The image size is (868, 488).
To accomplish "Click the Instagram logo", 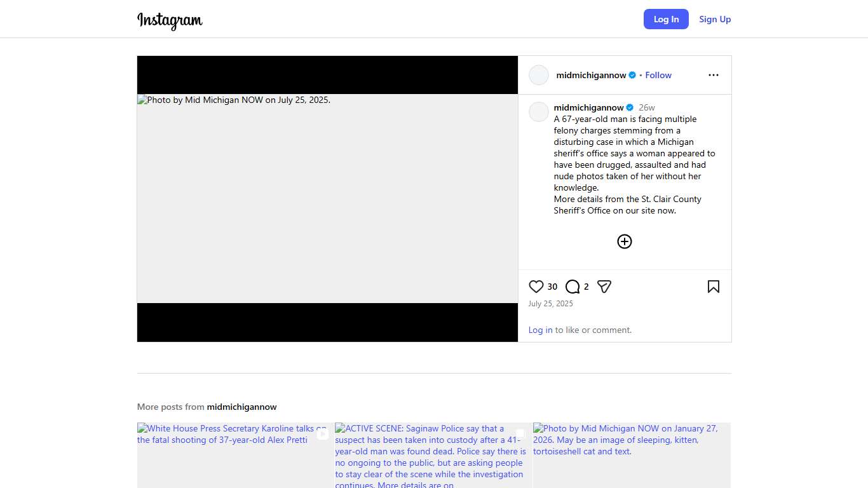I will [170, 20].
